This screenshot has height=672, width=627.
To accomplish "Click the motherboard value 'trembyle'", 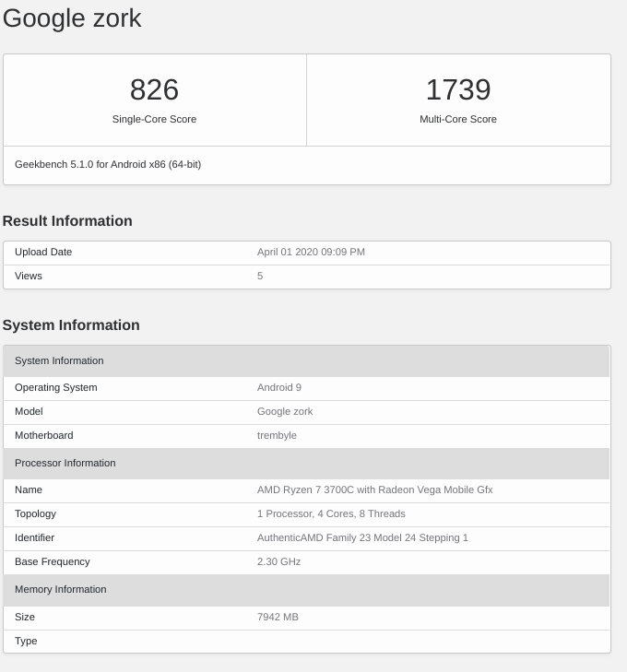I will 277,435.
